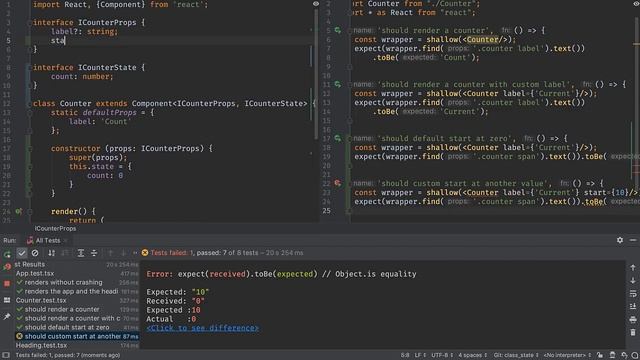Select 'renders without crashing' test result
This screenshot has width=640, height=360.
tap(63, 282)
